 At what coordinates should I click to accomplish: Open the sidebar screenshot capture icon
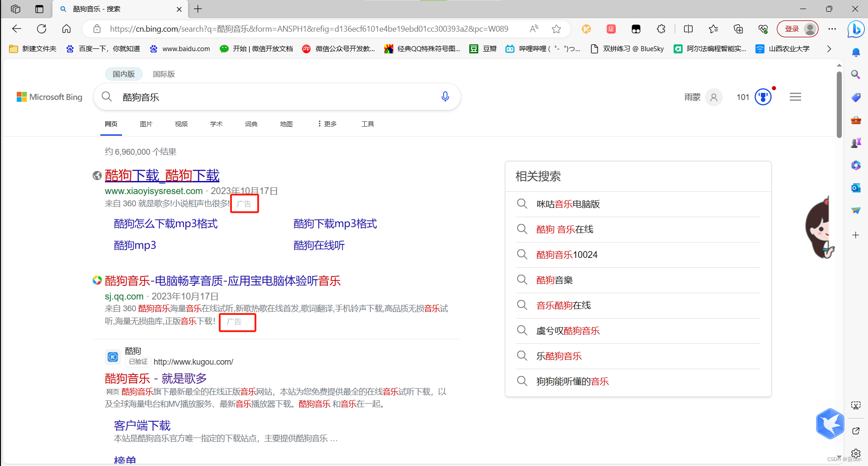point(856,405)
